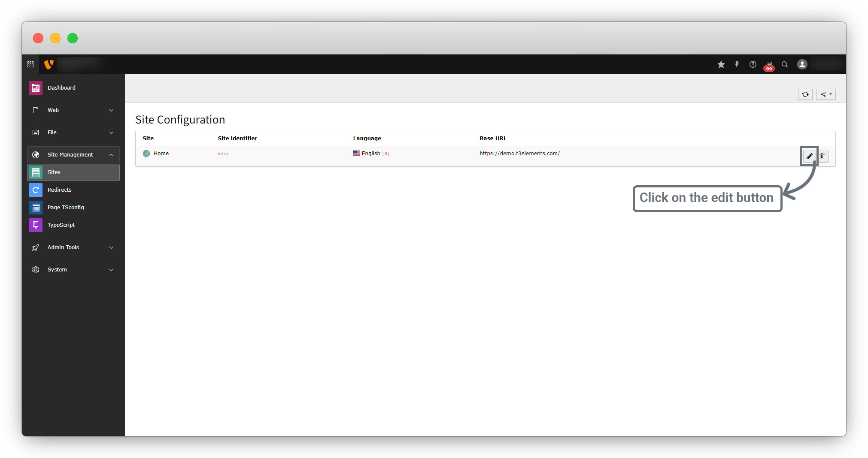Open the share dropdown button
Image resolution: width=868 pixels, height=458 pixels.
[826, 94]
